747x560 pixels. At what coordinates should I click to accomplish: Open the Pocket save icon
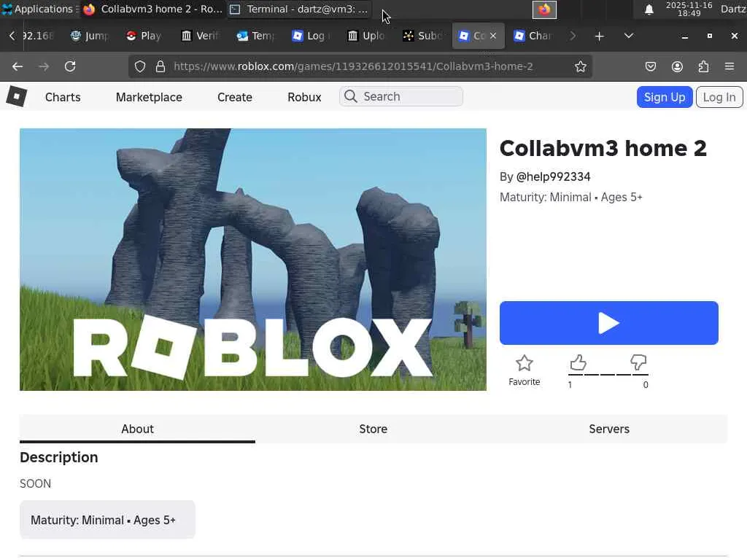point(651,66)
